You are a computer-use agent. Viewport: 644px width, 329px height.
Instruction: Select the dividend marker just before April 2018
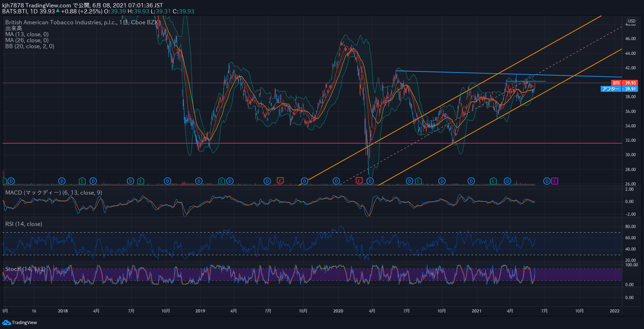tap(93, 181)
